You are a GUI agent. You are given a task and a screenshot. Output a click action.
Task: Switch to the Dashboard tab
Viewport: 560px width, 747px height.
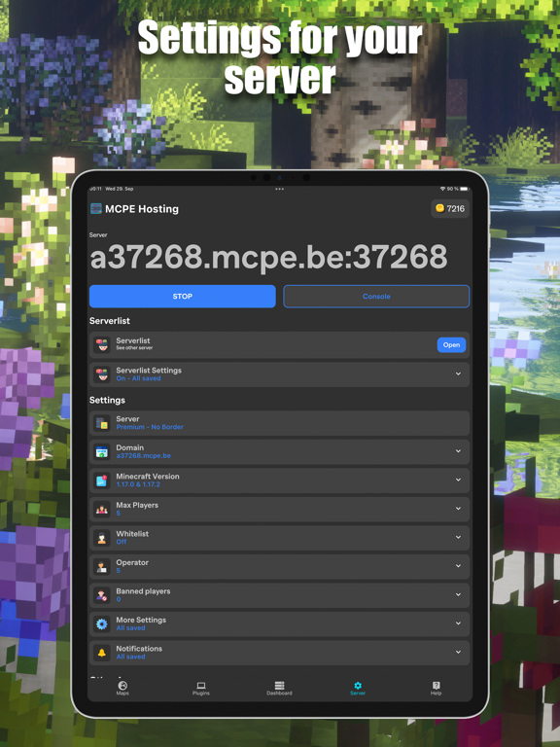click(280, 688)
